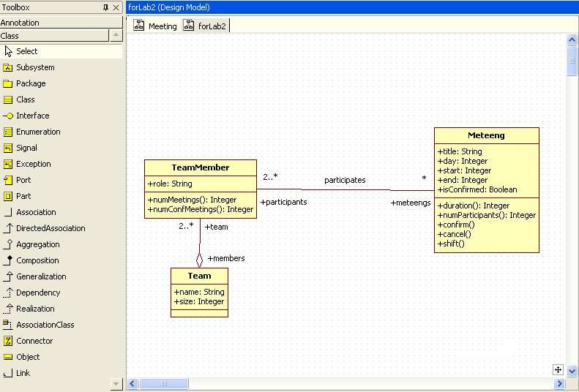
Task: Select the participates association label
Action: pos(345,181)
